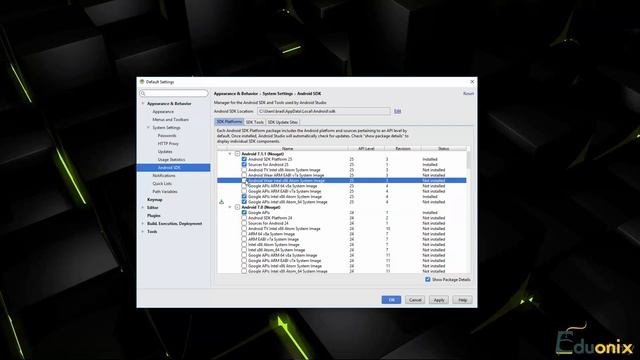Collapse the Android 7.0 (Nougat) group arrow
The image size is (640, 360).
click(x=230, y=207)
